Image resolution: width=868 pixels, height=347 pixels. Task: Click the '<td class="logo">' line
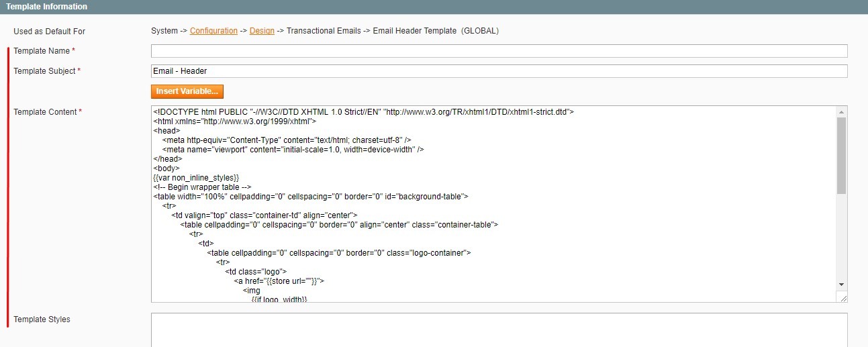tap(256, 271)
